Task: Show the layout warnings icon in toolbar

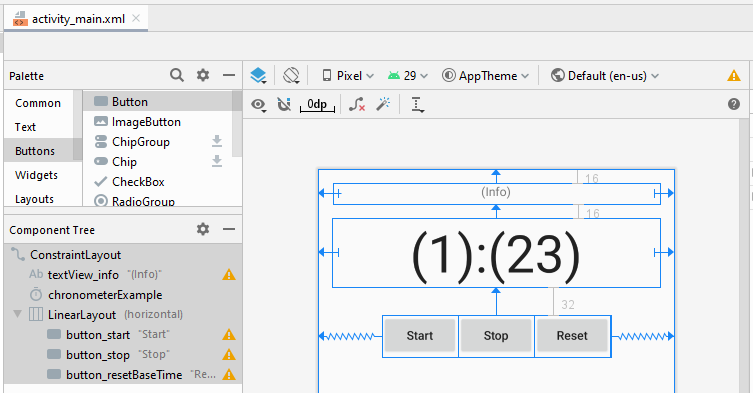Action: click(733, 75)
